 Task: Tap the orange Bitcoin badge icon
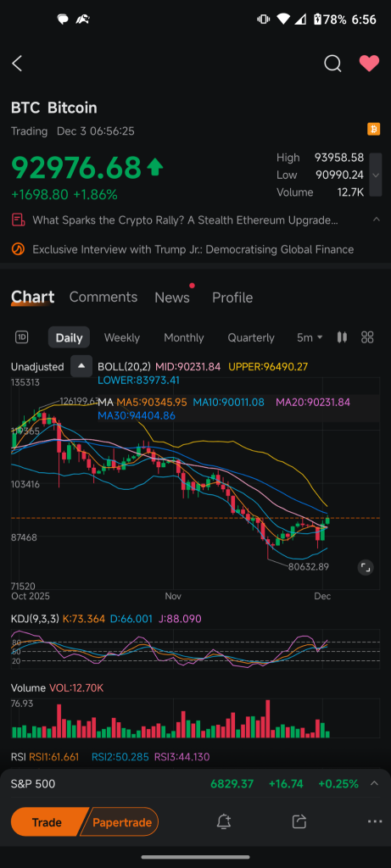point(374,130)
